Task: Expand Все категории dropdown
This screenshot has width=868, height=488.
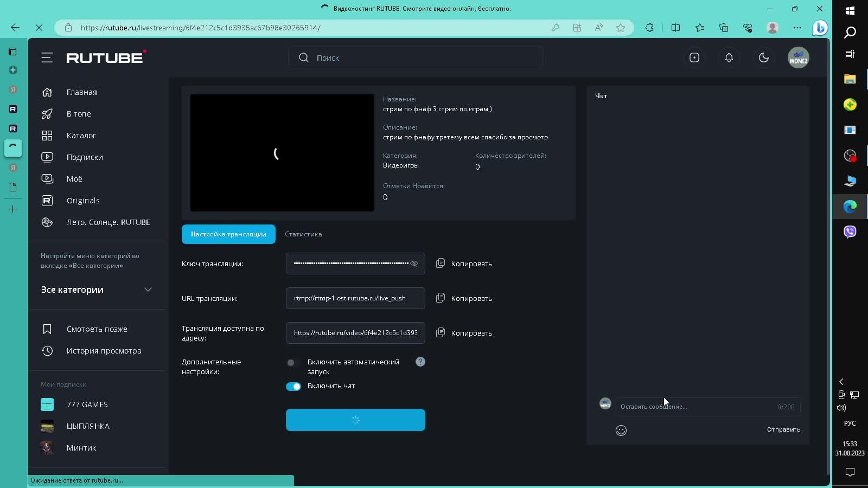Action: (97, 290)
